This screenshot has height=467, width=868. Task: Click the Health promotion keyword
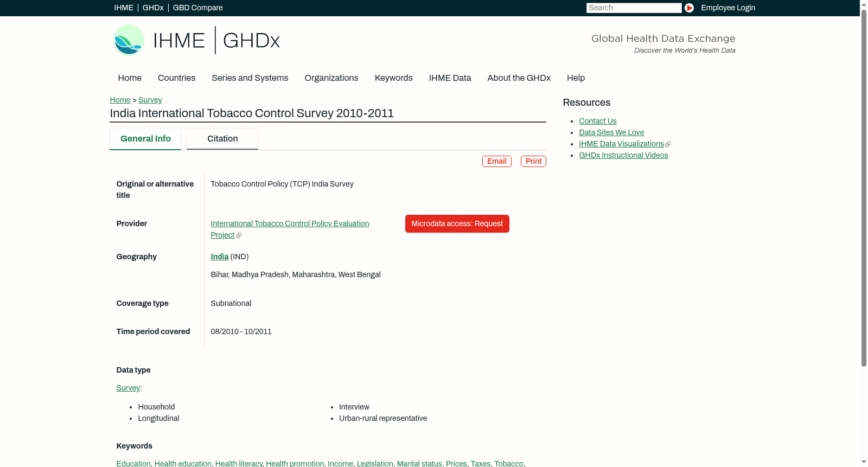click(x=295, y=463)
